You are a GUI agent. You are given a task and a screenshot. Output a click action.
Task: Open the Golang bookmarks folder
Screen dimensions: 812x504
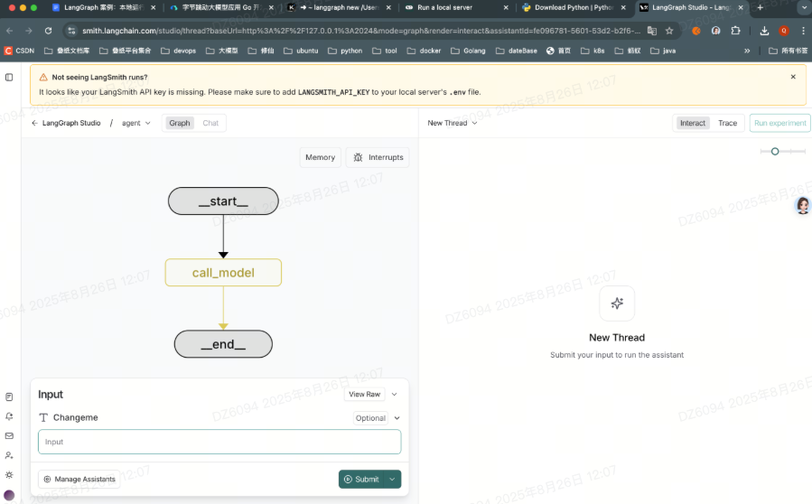(x=469, y=51)
